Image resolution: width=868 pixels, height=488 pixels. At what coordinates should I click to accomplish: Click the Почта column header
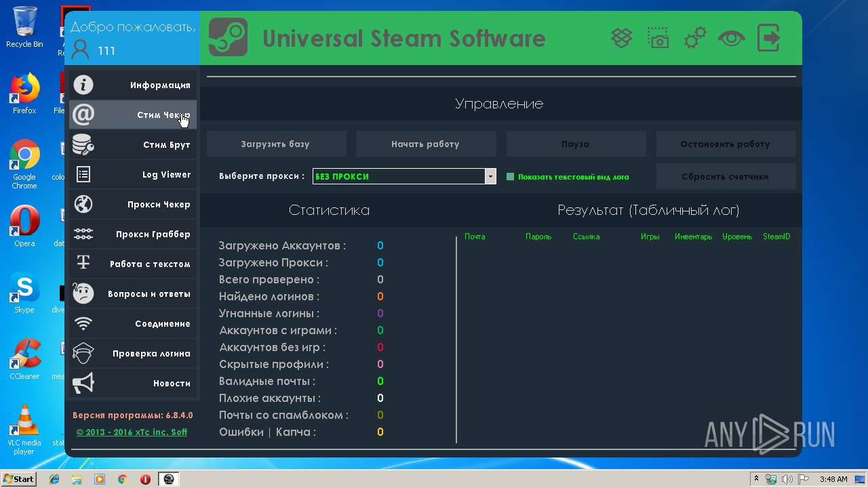475,237
